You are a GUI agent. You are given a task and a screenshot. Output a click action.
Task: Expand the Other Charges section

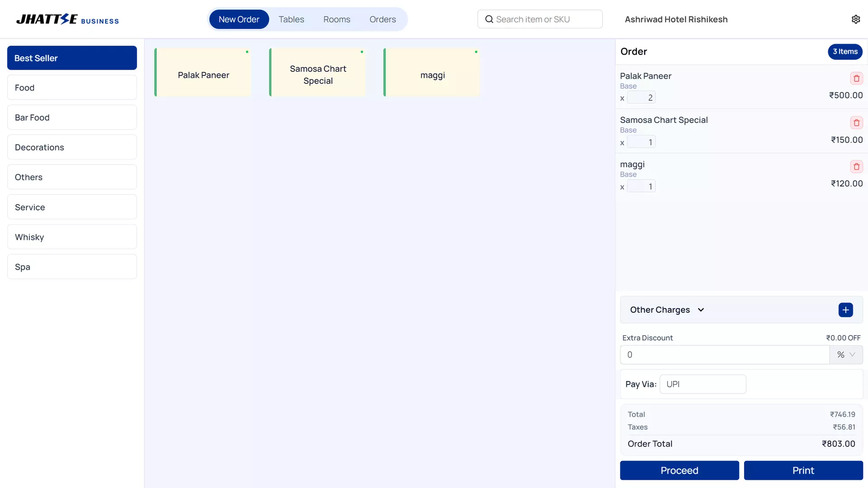pyautogui.click(x=667, y=310)
